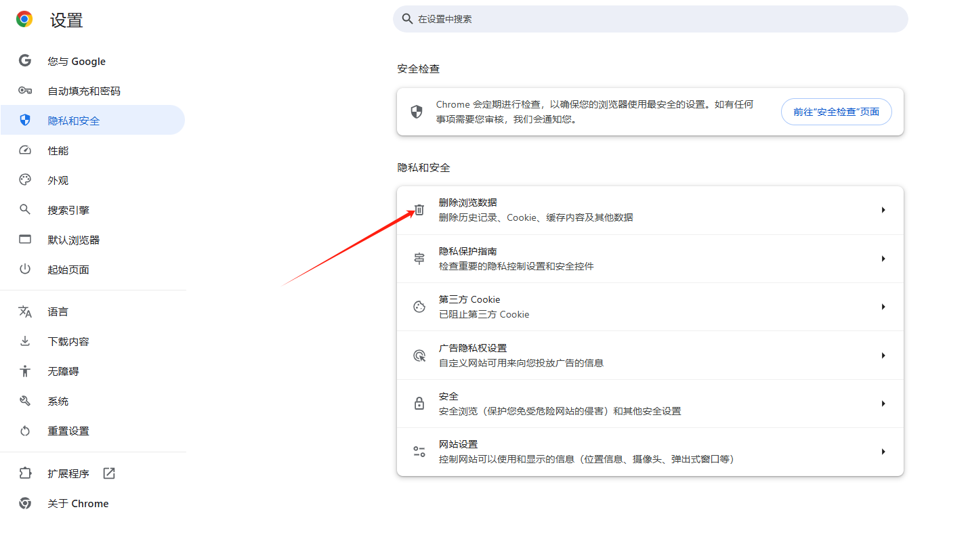This screenshot has width=968, height=560.
Task: Click the accessibility person icon for 无障碍
Action: point(25,371)
